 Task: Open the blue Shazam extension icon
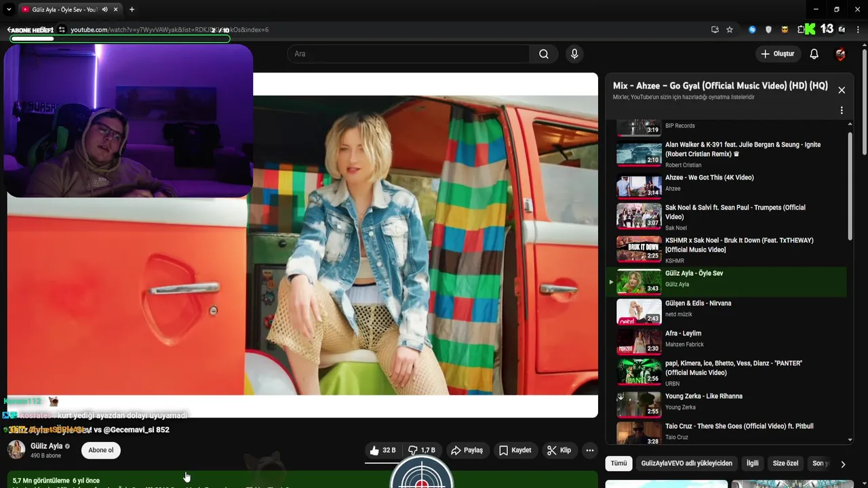[752, 30]
